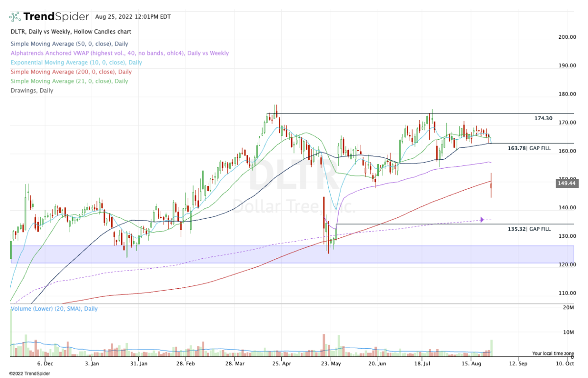Click the '12. Sep' date axis label
588x378 pixels.
518,364
